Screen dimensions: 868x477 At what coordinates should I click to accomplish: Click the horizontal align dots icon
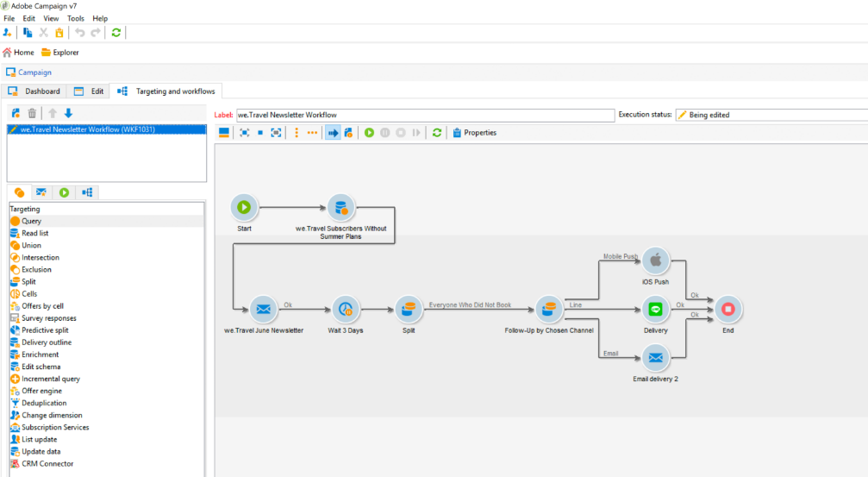(x=312, y=133)
